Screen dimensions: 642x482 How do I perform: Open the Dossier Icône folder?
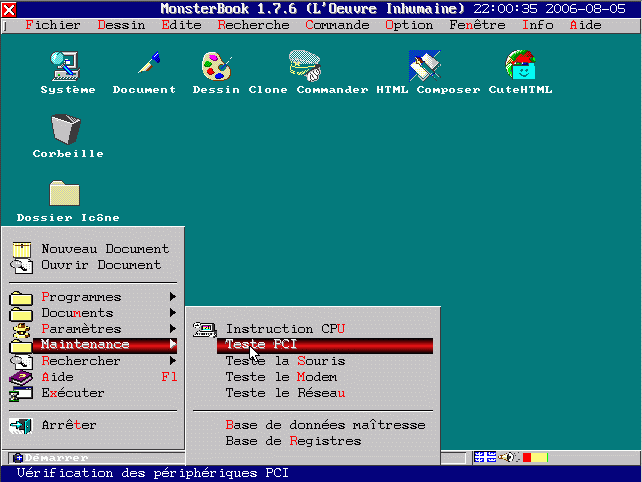pos(66,194)
